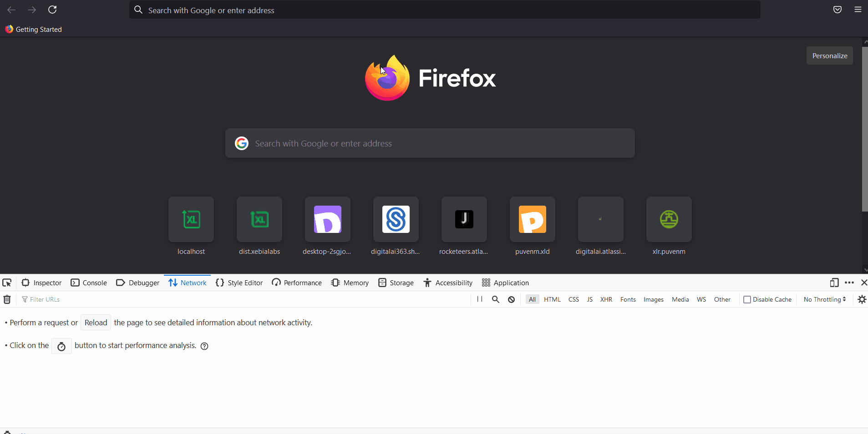Click the scrollbar down arrow

(x=865, y=269)
